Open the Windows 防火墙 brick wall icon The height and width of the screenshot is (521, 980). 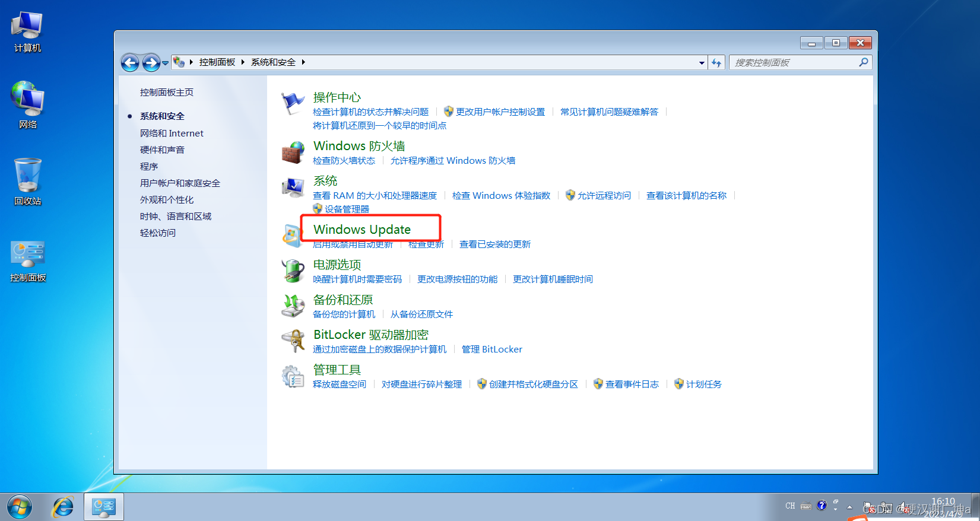coord(293,153)
